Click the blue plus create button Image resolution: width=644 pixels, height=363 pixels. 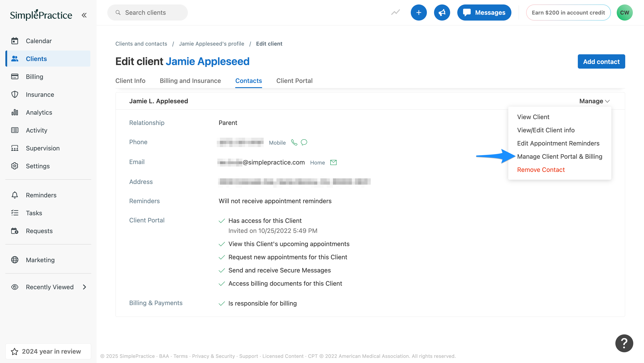[x=419, y=13]
